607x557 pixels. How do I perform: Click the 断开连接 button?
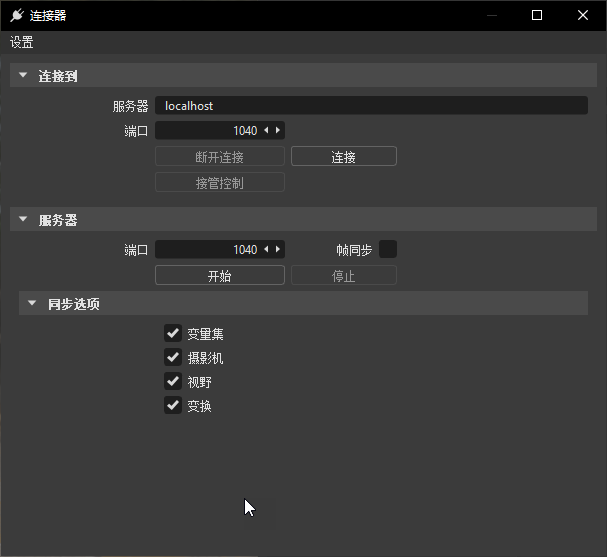pos(220,156)
